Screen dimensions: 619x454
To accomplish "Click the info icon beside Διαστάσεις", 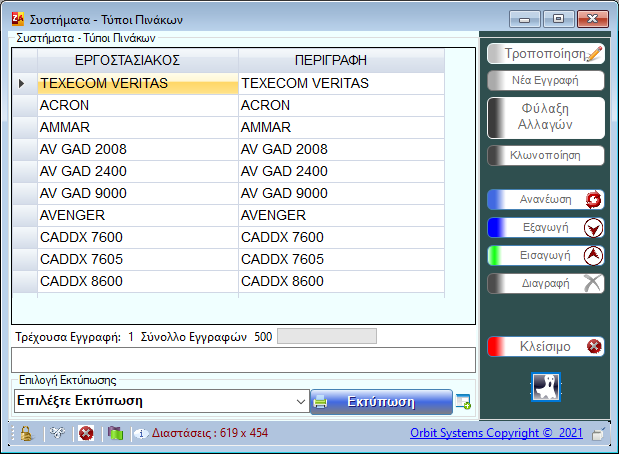I will [141, 434].
